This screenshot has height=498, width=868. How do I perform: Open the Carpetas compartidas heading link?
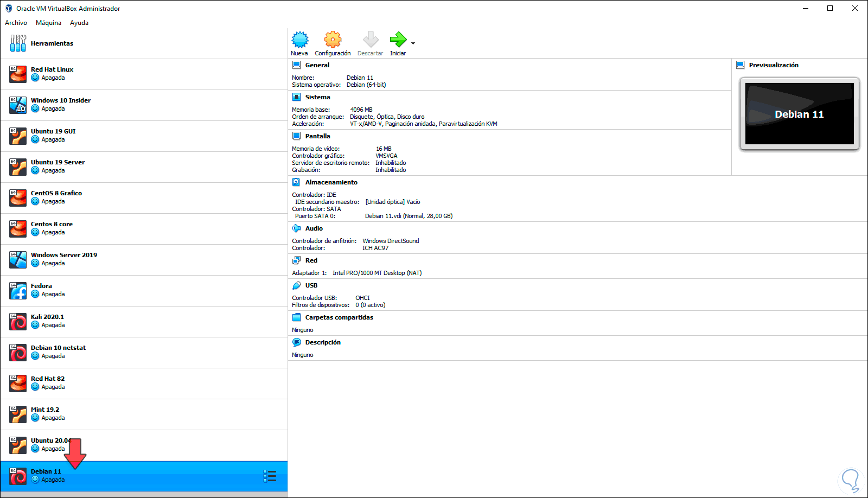[x=339, y=317]
